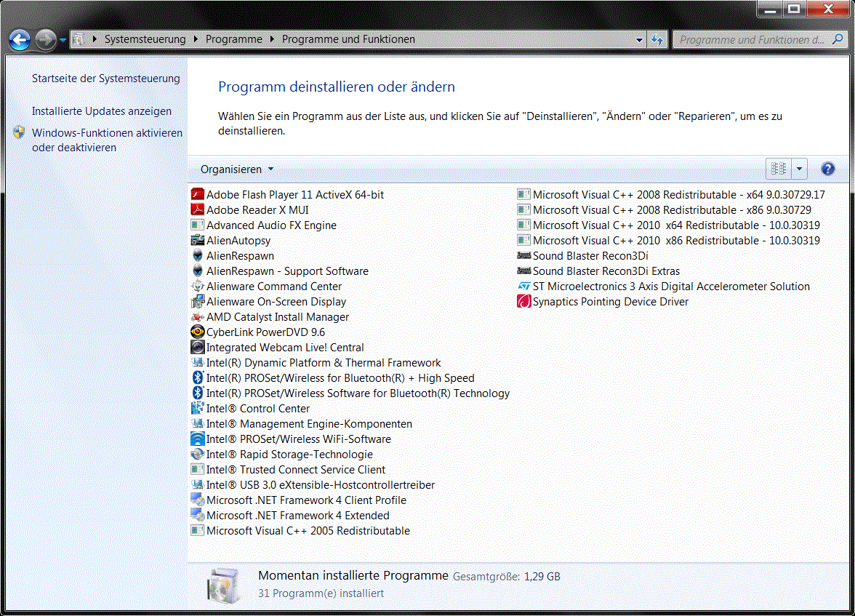Click the Bluetooth icon for PROSet/Wireless High Speed
Viewport: 855px width, 616px height.
[x=198, y=377]
